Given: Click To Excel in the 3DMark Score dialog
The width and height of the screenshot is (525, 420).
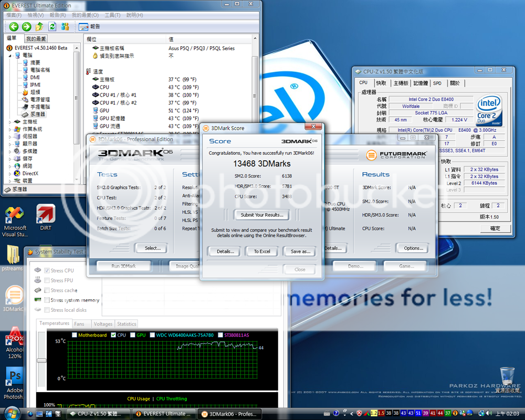Looking at the screenshot, I should tap(262, 251).
